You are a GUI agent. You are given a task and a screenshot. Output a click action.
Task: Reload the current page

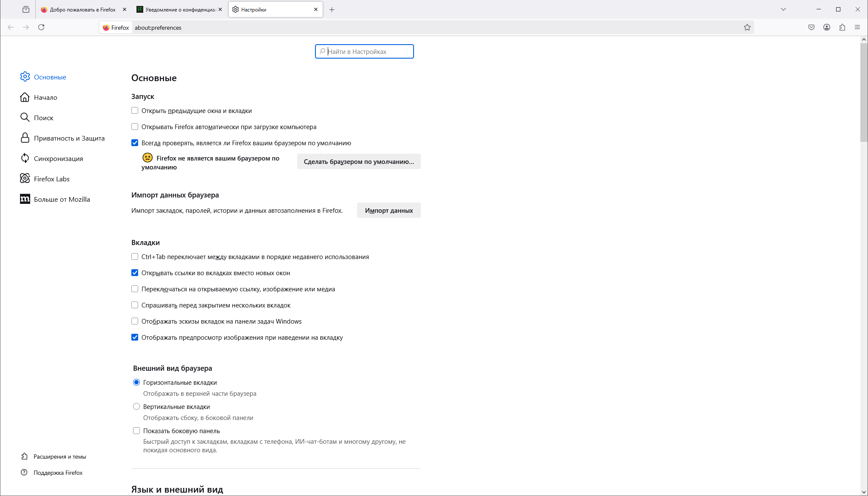pyautogui.click(x=41, y=27)
